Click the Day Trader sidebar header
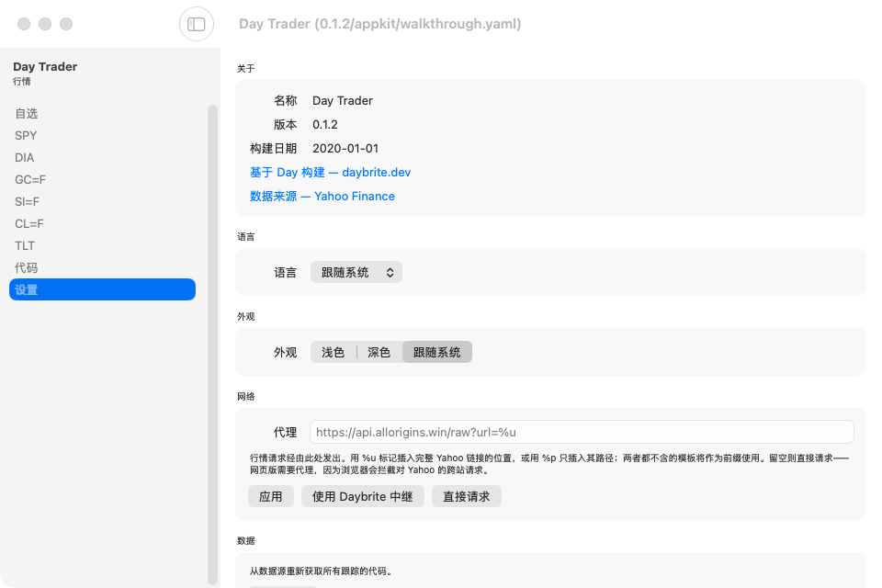 [45, 66]
